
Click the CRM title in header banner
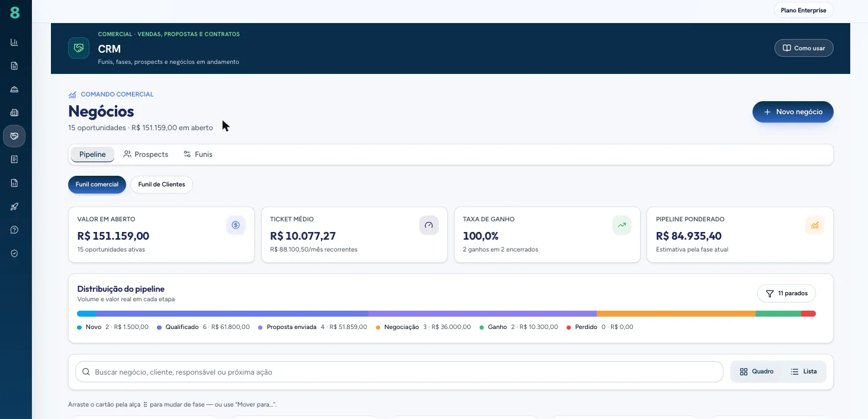(110, 49)
